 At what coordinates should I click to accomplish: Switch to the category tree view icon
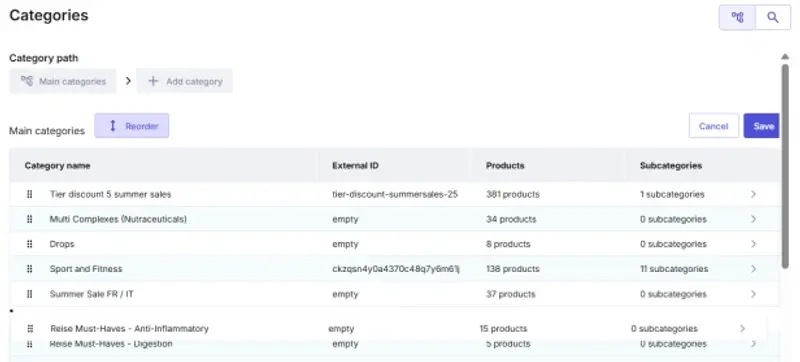(737, 18)
